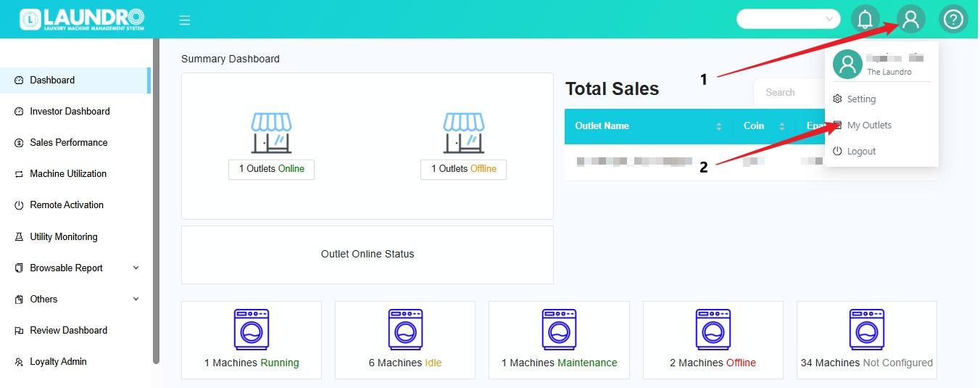Open the notifications bell
Image resolution: width=980 pixels, height=388 pixels.
coord(865,19)
